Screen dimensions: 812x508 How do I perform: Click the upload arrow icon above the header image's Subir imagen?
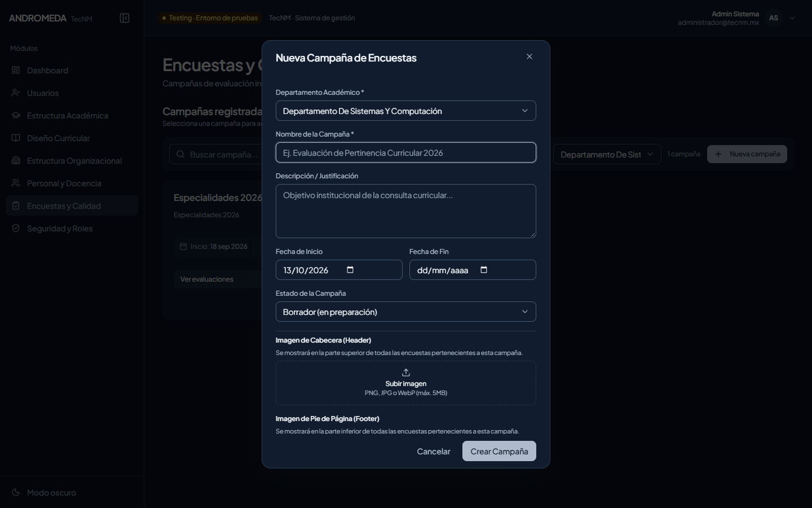(x=406, y=373)
